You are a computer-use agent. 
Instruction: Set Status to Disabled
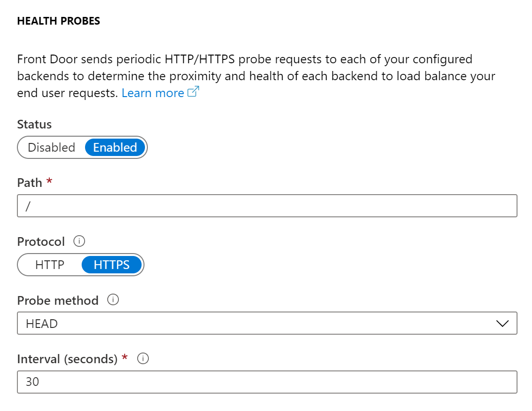tap(52, 147)
